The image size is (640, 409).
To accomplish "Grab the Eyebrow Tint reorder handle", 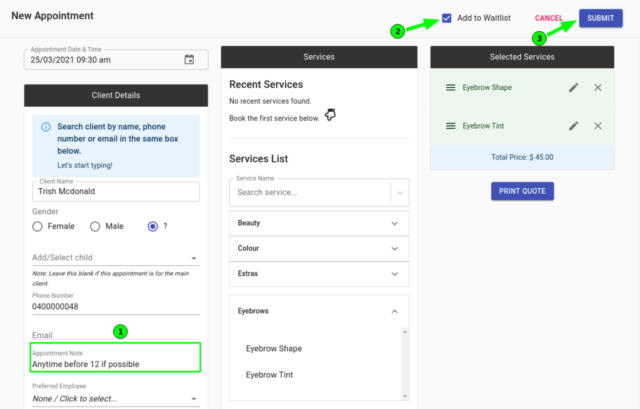I will (451, 126).
